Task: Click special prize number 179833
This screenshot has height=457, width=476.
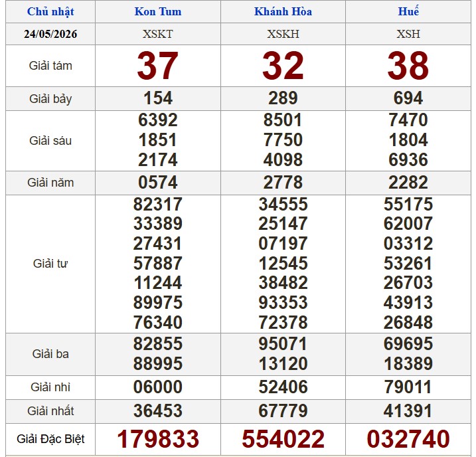Action: [x=158, y=439]
